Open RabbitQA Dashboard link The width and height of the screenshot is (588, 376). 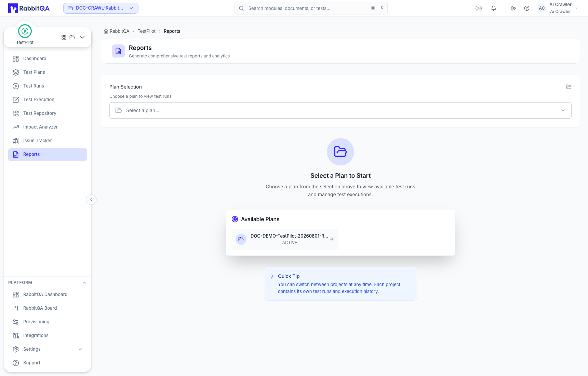pos(48,295)
